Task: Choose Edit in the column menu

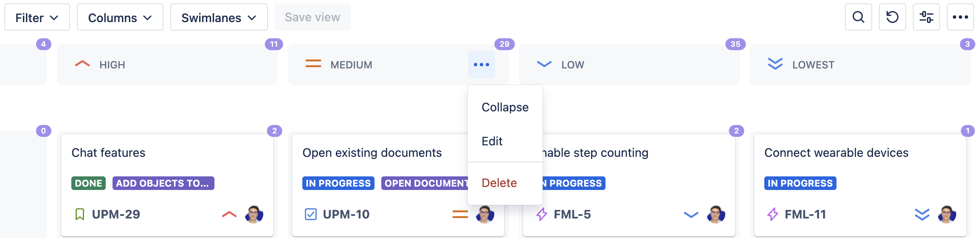Action: (492, 141)
